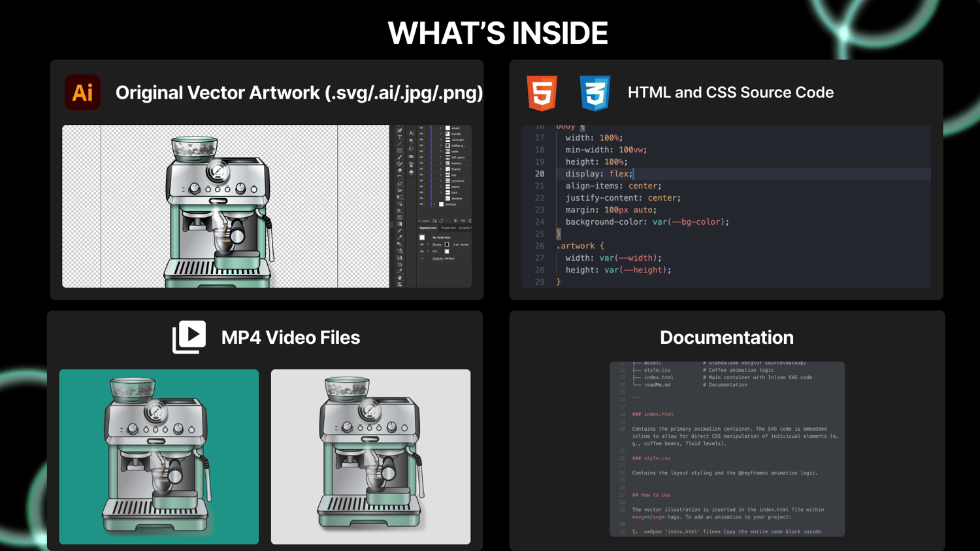Open the underlined Stroke: label
The width and height of the screenshot is (980, 551).
click(x=437, y=244)
